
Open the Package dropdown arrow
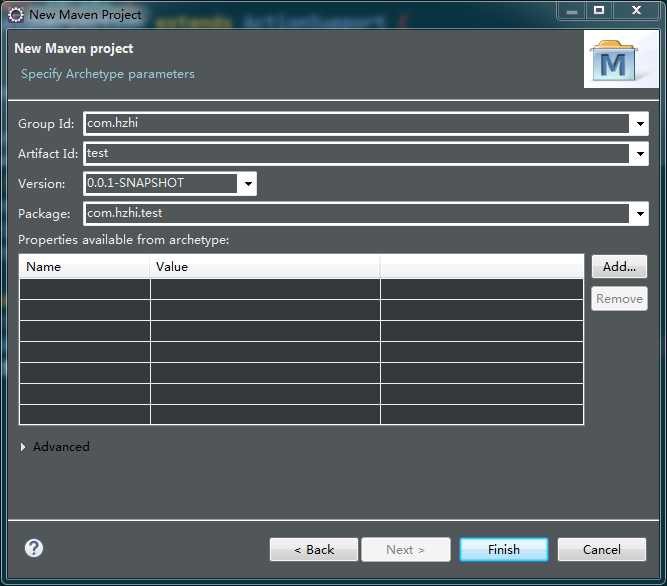tap(639, 213)
